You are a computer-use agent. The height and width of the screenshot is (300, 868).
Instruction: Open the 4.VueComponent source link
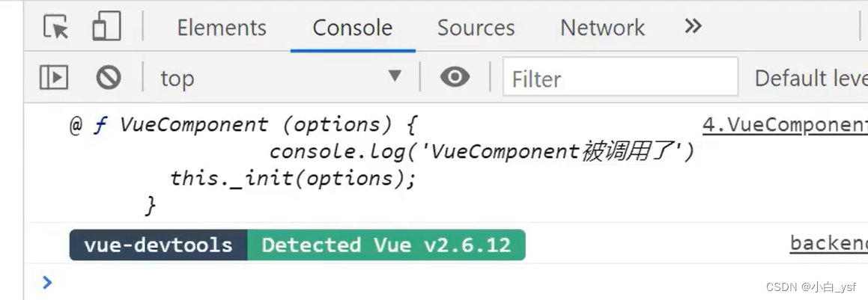(x=785, y=126)
